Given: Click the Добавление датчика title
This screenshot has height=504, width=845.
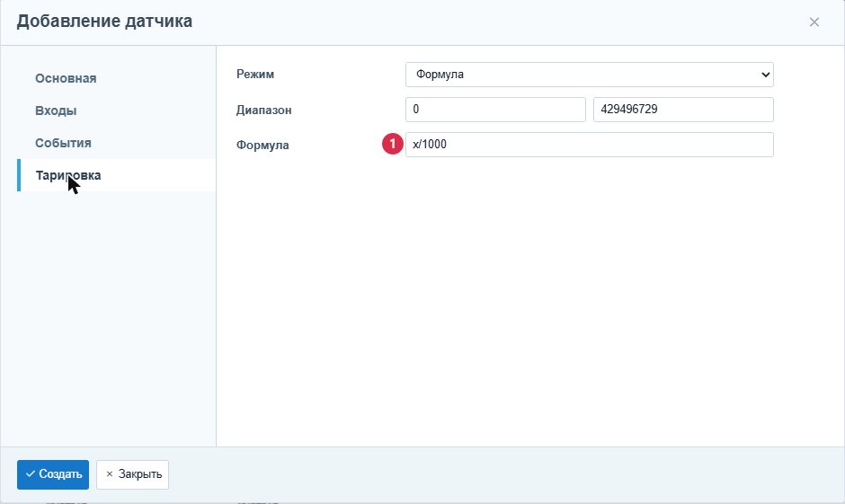Looking at the screenshot, I should point(104,21).
